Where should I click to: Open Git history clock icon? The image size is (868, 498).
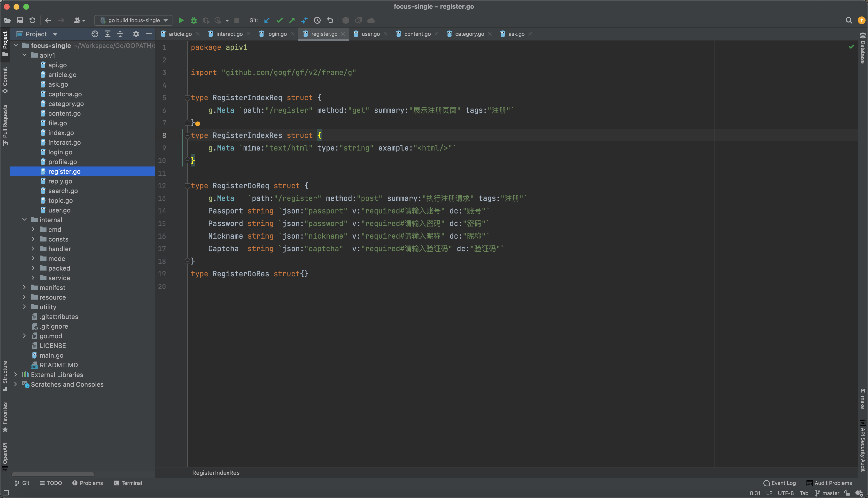pos(317,21)
